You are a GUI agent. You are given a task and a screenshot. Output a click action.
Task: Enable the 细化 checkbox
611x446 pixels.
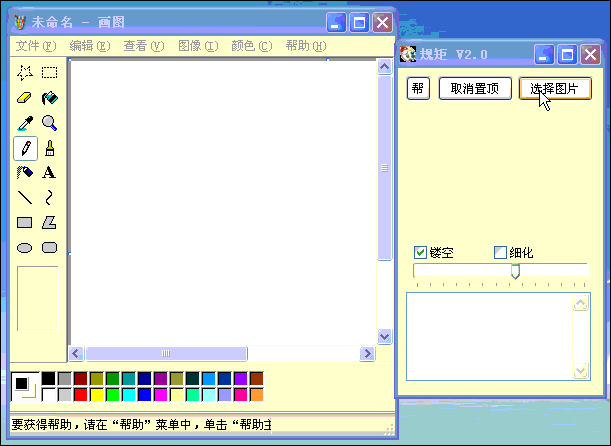pos(500,252)
